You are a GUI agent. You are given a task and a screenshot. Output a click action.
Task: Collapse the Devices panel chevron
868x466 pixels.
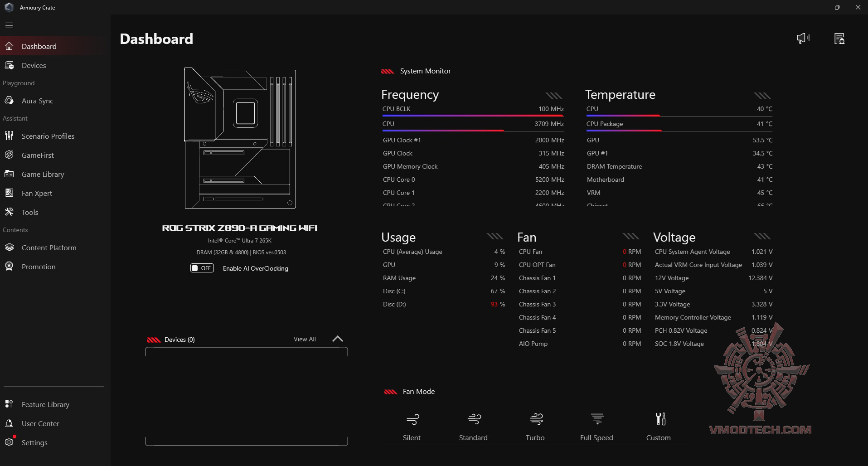[x=338, y=339]
